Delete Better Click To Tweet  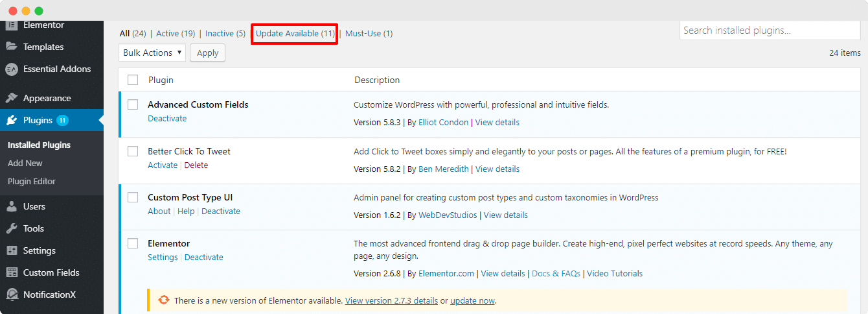196,165
